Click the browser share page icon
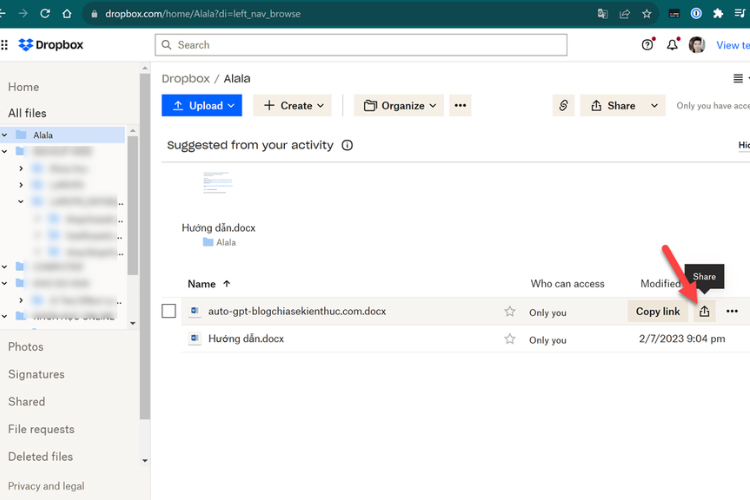 tap(625, 14)
